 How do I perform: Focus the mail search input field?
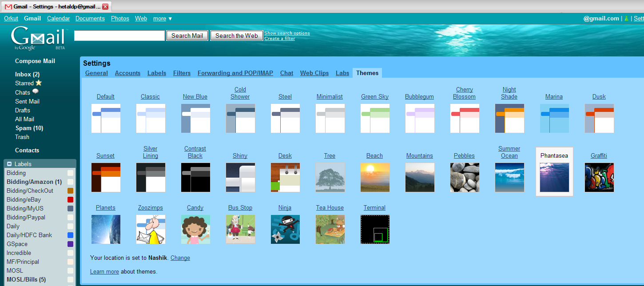point(119,36)
